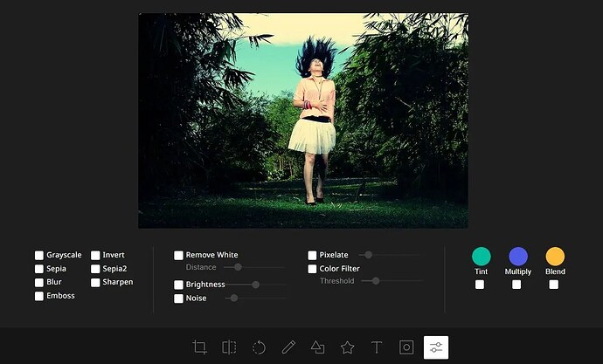603x364 pixels.
Task: Click the Threshold slider handle
Action: 376,281
